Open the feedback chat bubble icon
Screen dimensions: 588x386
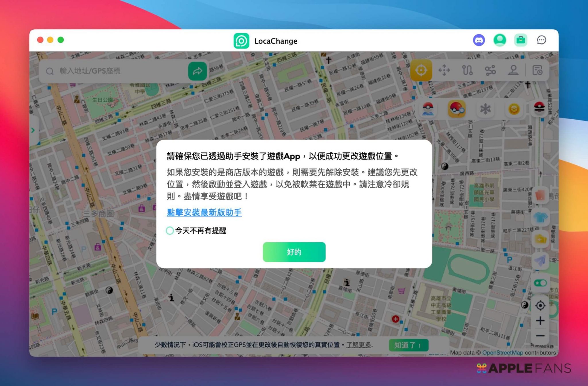click(x=541, y=40)
